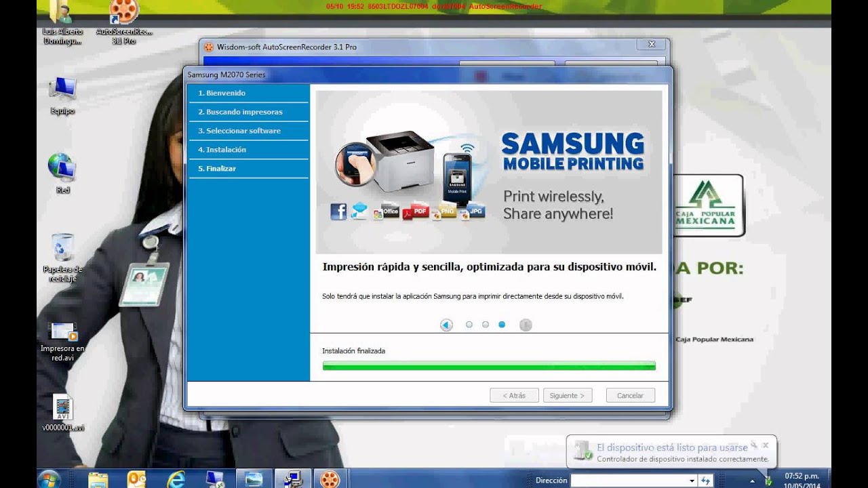Image resolution: width=868 pixels, height=488 pixels.
Task: Select the first slide indicator dot
Action: (469, 325)
